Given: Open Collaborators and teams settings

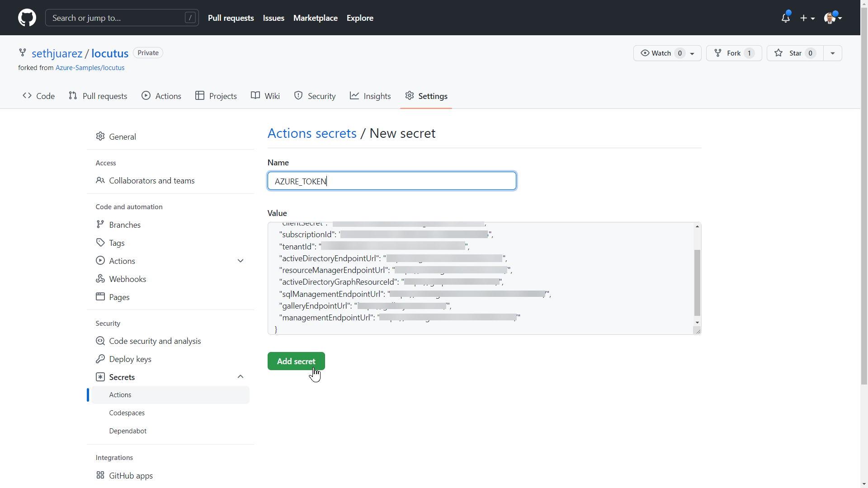Looking at the screenshot, I should point(170,180).
